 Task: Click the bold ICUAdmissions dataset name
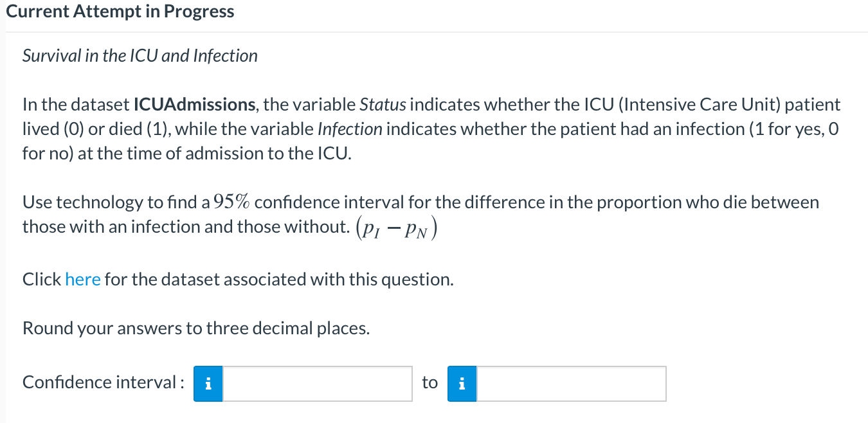(195, 104)
